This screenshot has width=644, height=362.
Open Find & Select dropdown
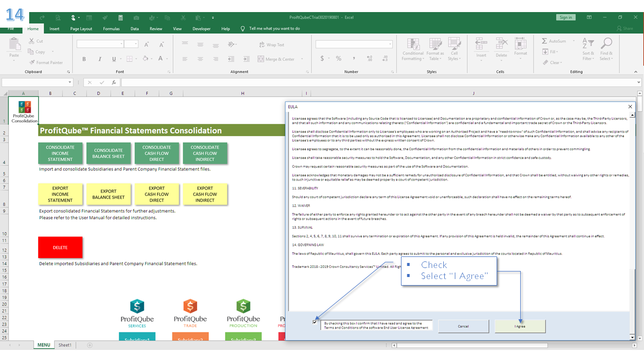[x=606, y=49]
